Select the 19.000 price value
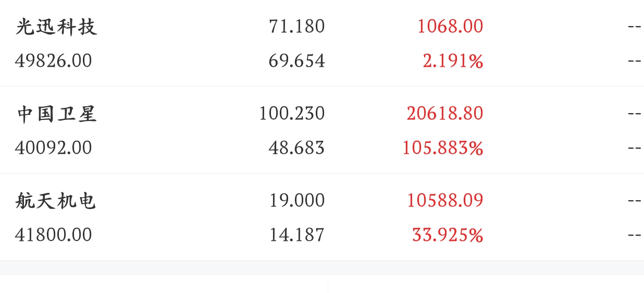Viewport: 644px width, 293px height. click(296, 201)
